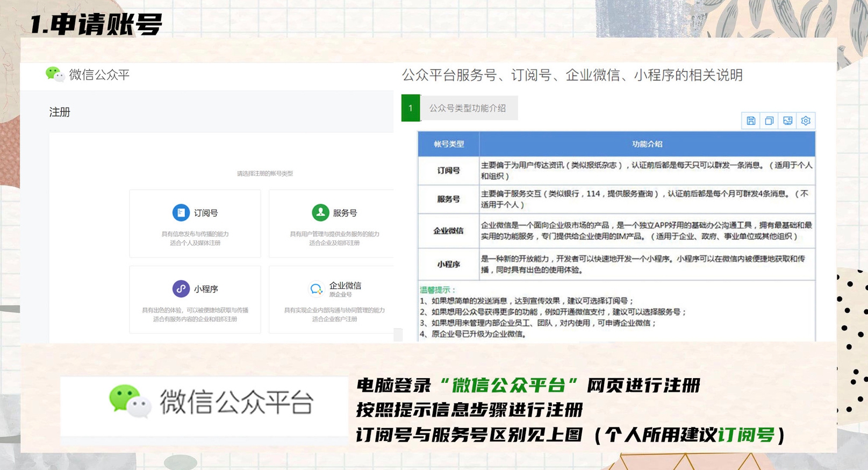Click the 服务号 cell in the table
The height and width of the screenshot is (470, 868).
[x=449, y=199]
